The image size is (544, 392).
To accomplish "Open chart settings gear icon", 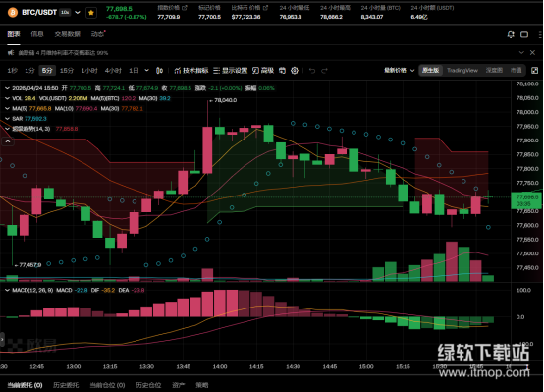I will (x=295, y=71).
